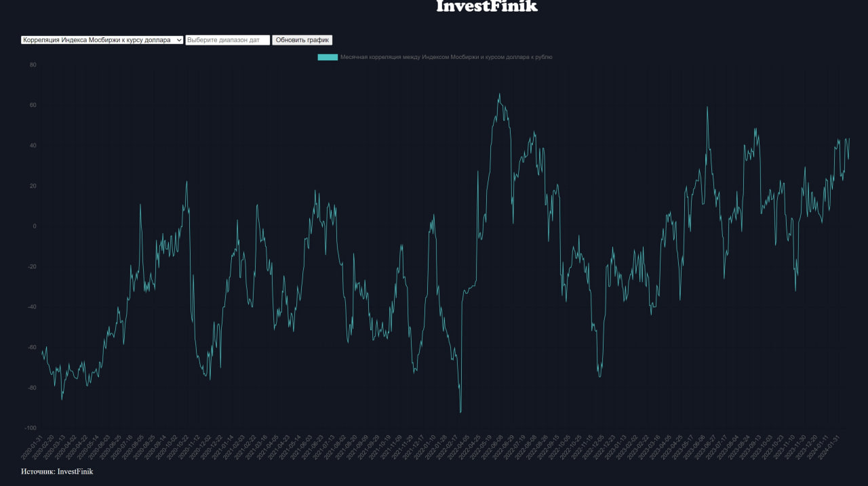Click the line's final point at right end

click(849, 139)
